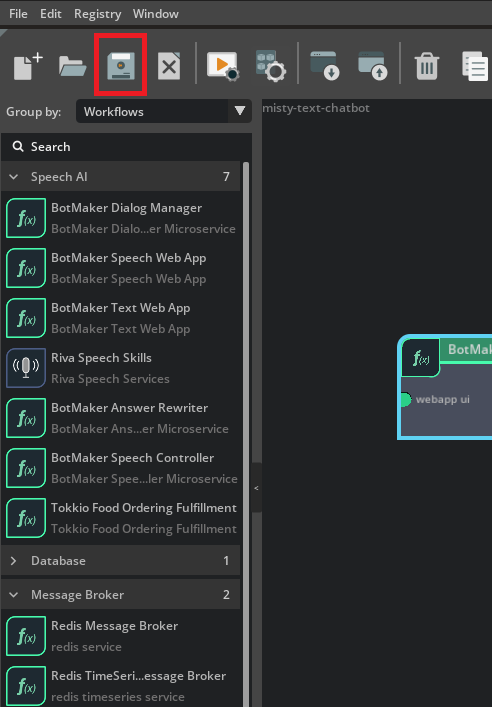The width and height of the screenshot is (492, 707).
Task: Select Redis TimeSeries Message Broker icon
Action: pyautogui.click(x=26, y=686)
